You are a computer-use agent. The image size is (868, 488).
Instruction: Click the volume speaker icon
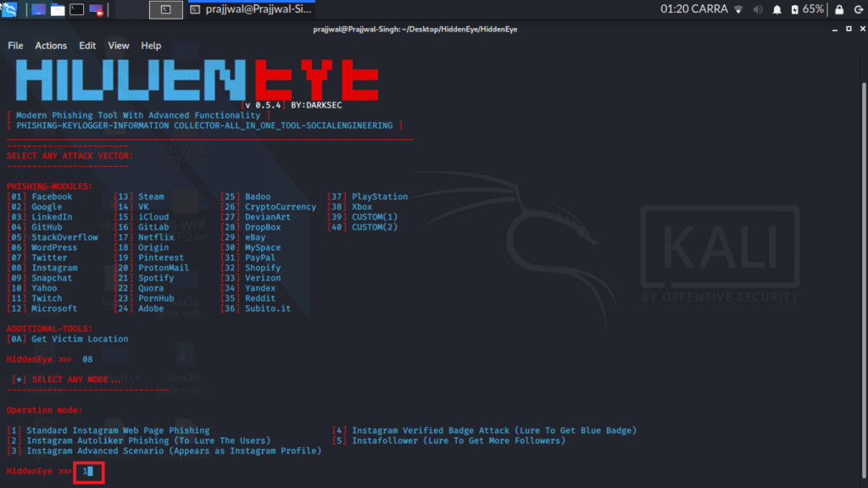[758, 9]
